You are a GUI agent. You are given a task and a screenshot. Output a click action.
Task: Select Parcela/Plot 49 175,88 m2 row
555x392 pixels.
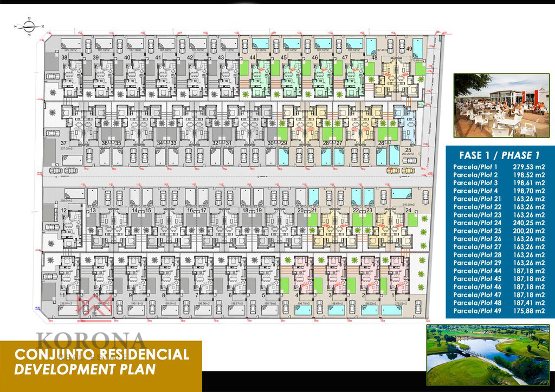(499, 311)
